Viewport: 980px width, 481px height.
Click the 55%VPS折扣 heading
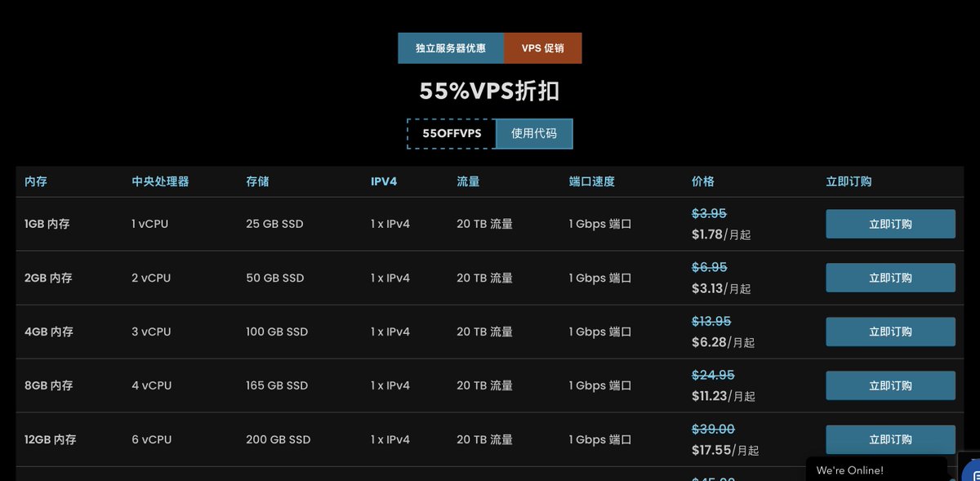[x=490, y=91]
